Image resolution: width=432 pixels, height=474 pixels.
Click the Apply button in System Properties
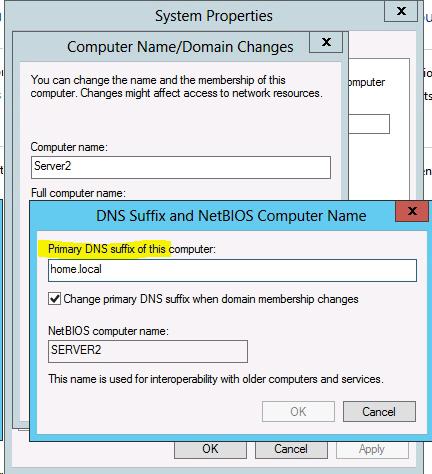(x=372, y=449)
